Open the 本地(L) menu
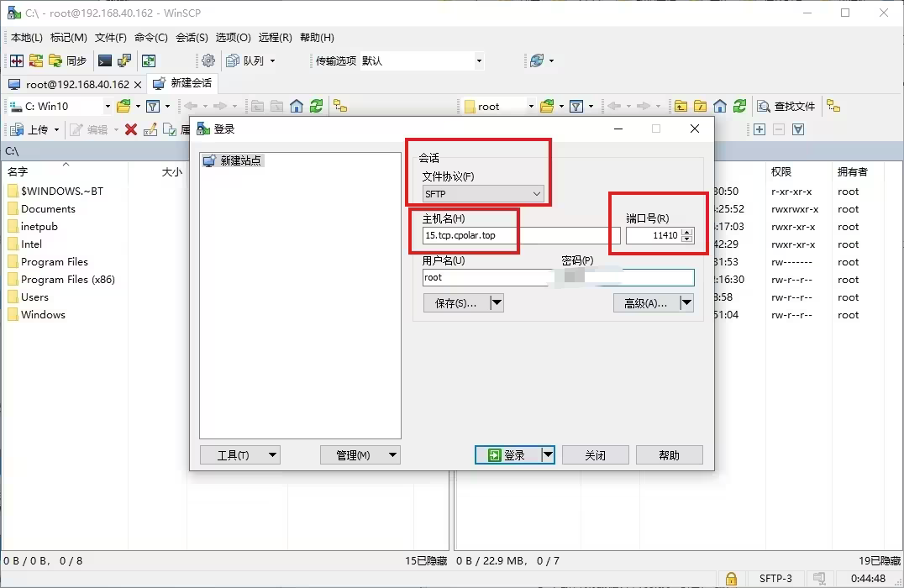Screen dimensions: 904x588 pos(27,38)
